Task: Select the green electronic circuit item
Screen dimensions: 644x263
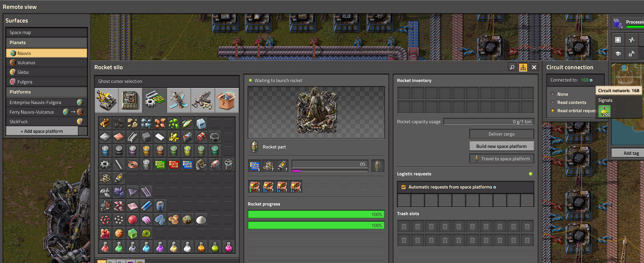Action: coord(160,165)
